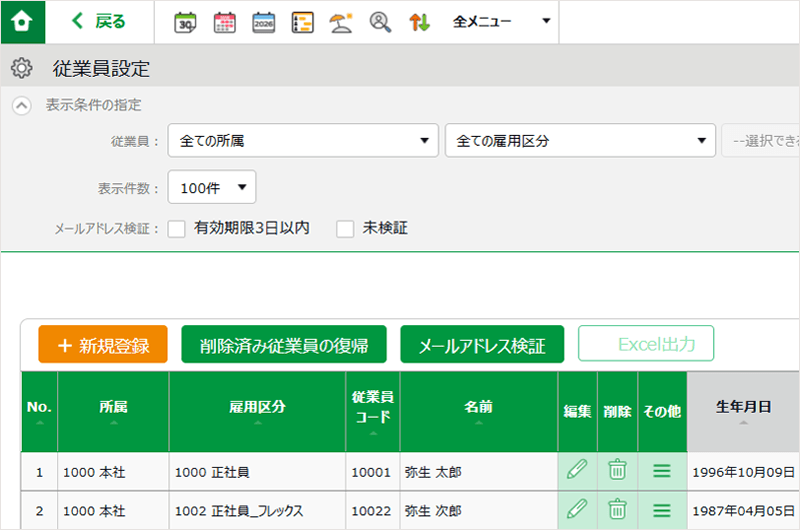Sort table by 名前 column header
Image resolution: width=800 pixels, height=530 pixels.
tap(478, 412)
